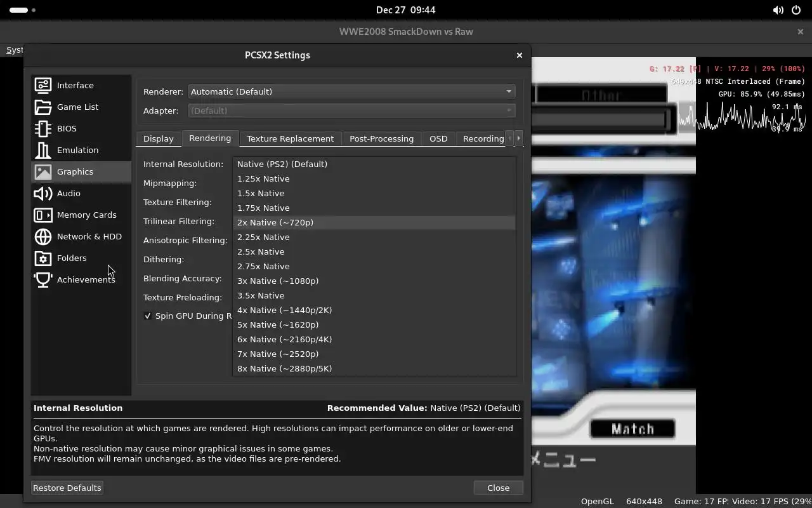812x508 pixels.
Task: Select 2.75x Native resolution
Action: point(374,266)
